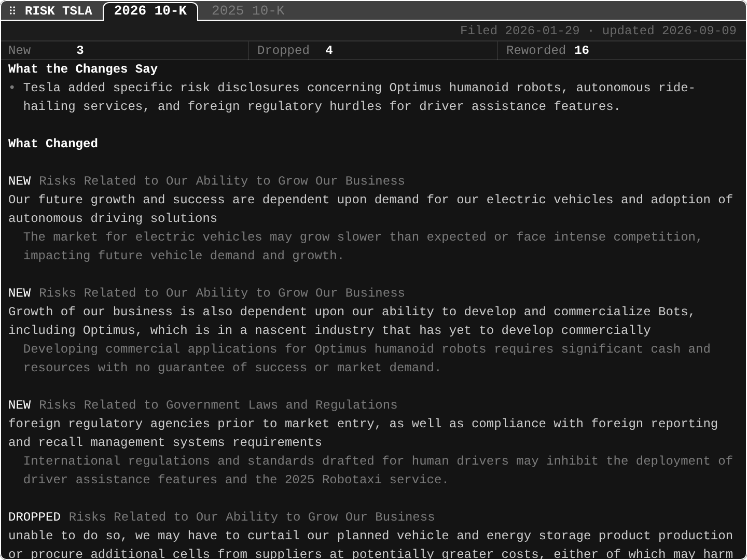Click the summary about Optimus cash and resources
Viewport: 747px width, 560px height.
(367, 358)
